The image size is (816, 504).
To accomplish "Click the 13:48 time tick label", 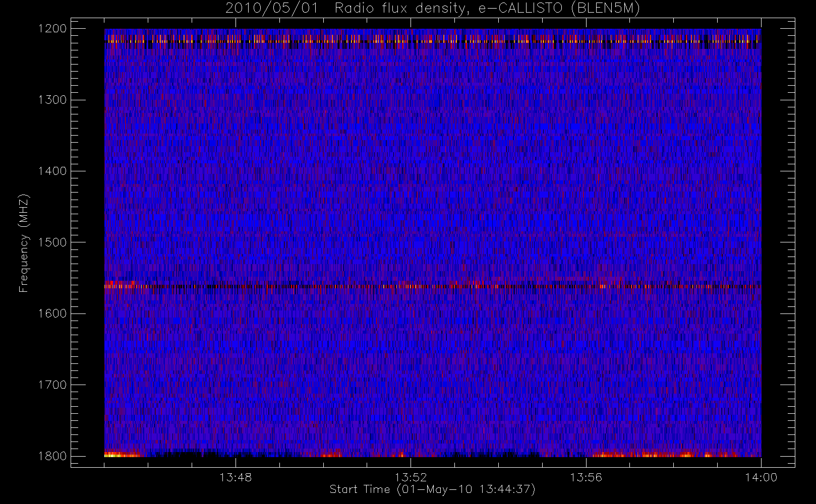I will 236,477.
